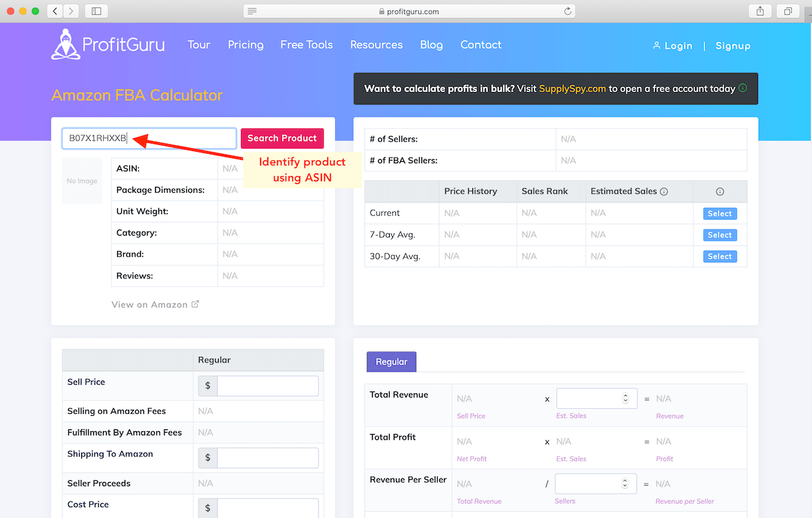Click the Sell Price input field
This screenshot has width=812, height=518.
click(x=267, y=386)
